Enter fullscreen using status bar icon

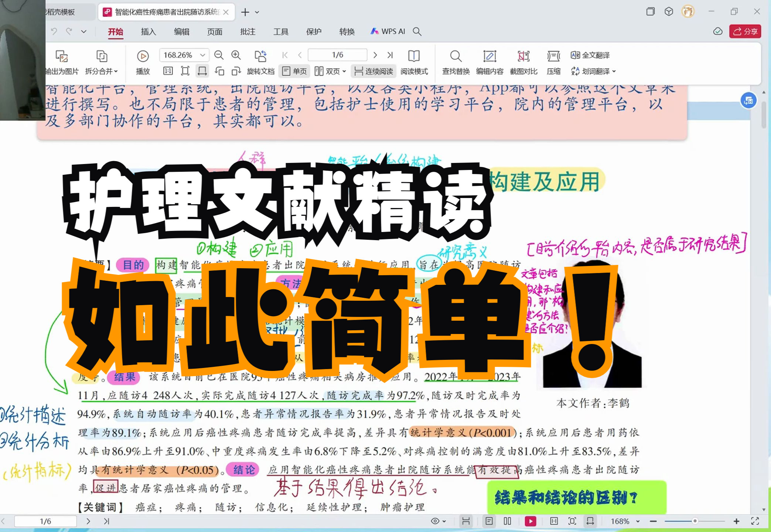point(755,521)
